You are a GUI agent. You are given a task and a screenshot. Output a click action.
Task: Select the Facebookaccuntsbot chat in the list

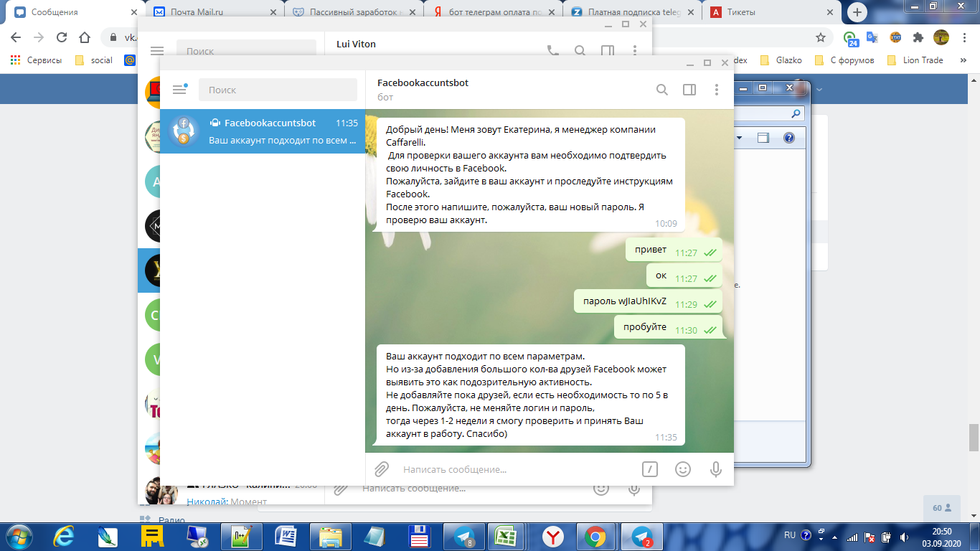[x=263, y=131]
